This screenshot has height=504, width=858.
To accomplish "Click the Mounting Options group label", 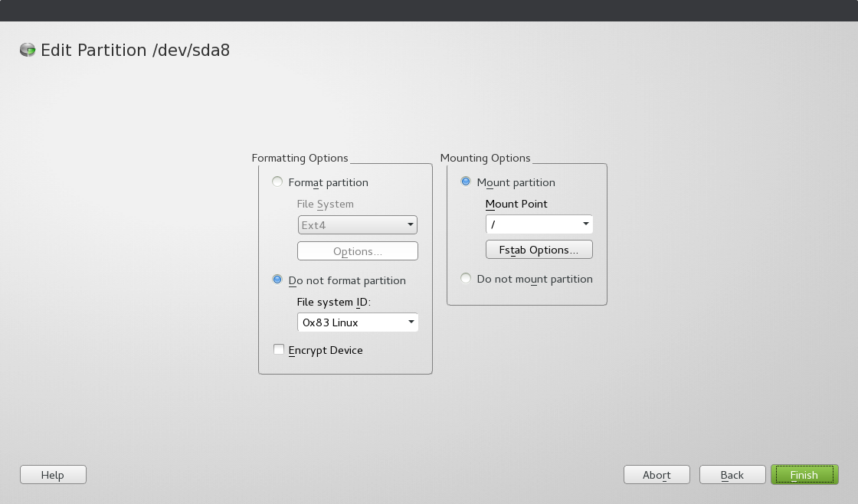I will (x=485, y=158).
